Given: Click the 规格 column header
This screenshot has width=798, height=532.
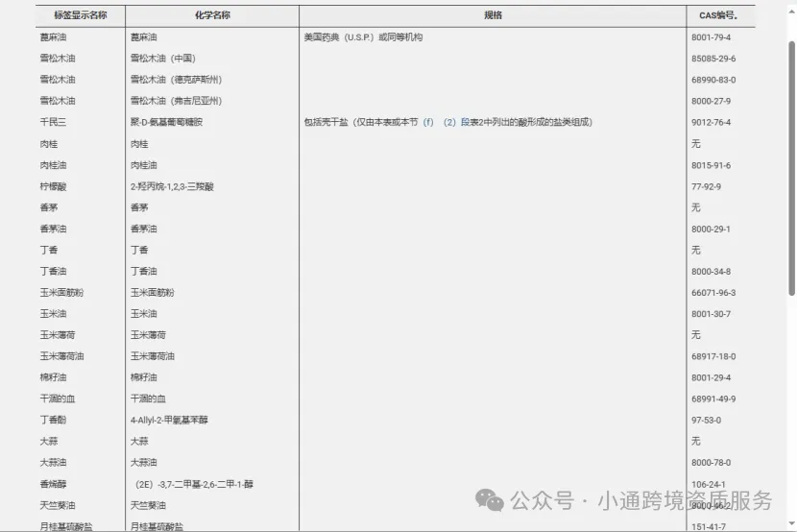Looking at the screenshot, I should click(493, 15).
